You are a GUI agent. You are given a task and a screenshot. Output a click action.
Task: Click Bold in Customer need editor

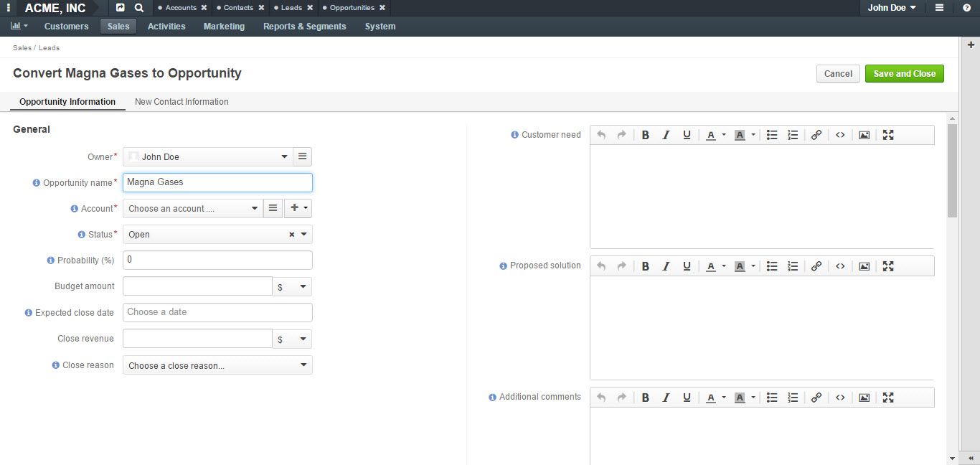[646, 135]
